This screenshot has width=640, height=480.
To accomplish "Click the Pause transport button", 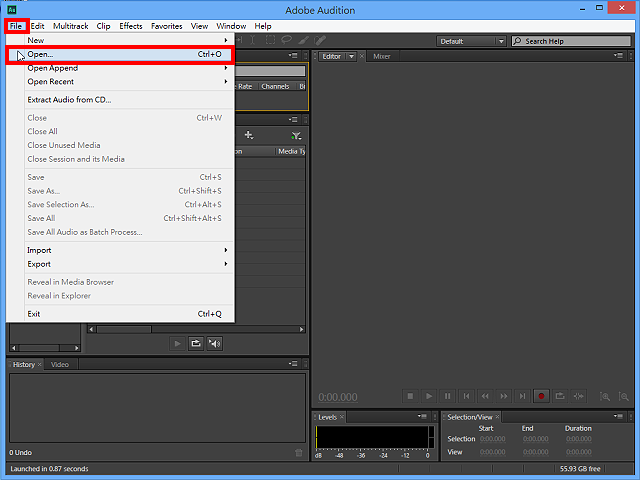I will pyautogui.click(x=448, y=396).
